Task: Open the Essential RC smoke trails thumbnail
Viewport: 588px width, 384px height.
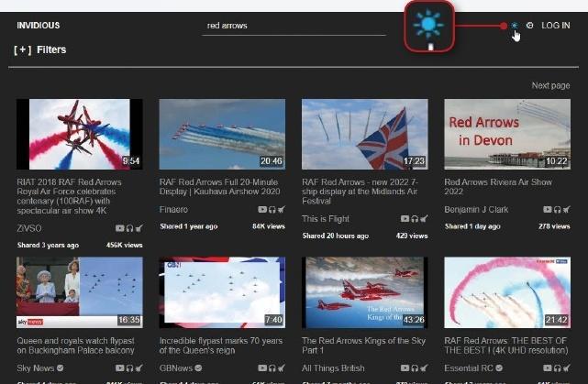Action: pyautogui.click(x=507, y=292)
